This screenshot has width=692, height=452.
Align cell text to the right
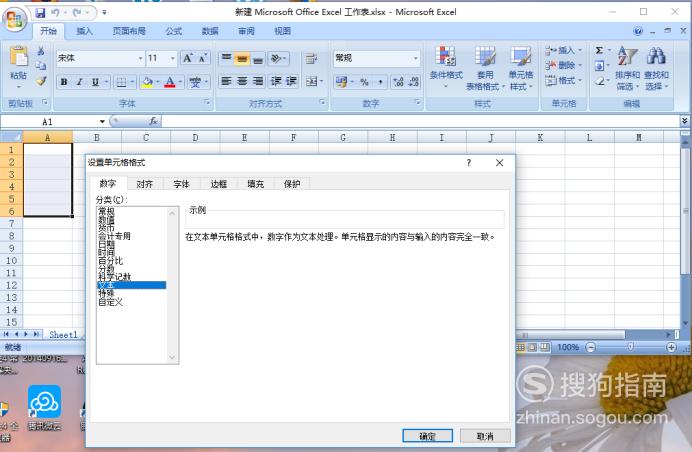pos(258,82)
